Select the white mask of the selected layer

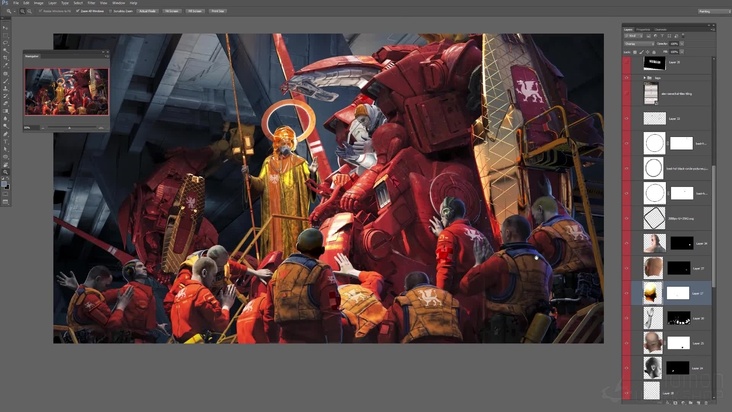[678, 293]
